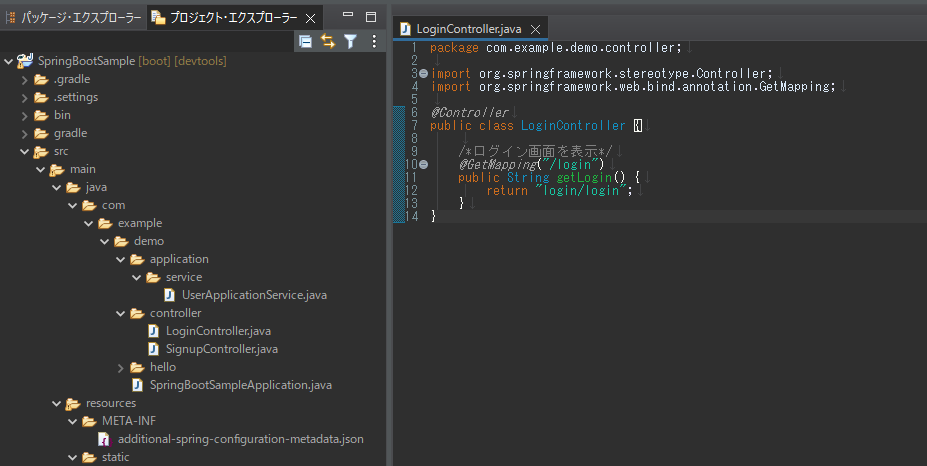The image size is (927, 466).
Task: Close the プロジェクト・エクスプローラー tab
Action: (309, 18)
